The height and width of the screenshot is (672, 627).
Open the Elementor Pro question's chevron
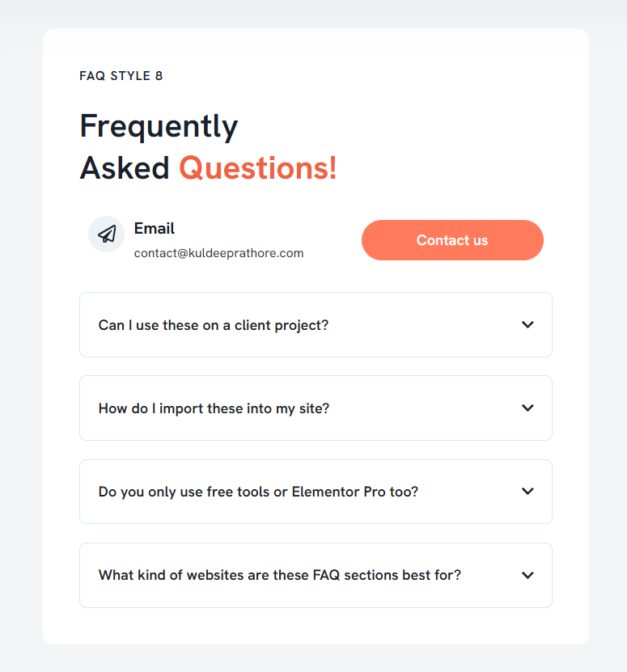coord(527,491)
